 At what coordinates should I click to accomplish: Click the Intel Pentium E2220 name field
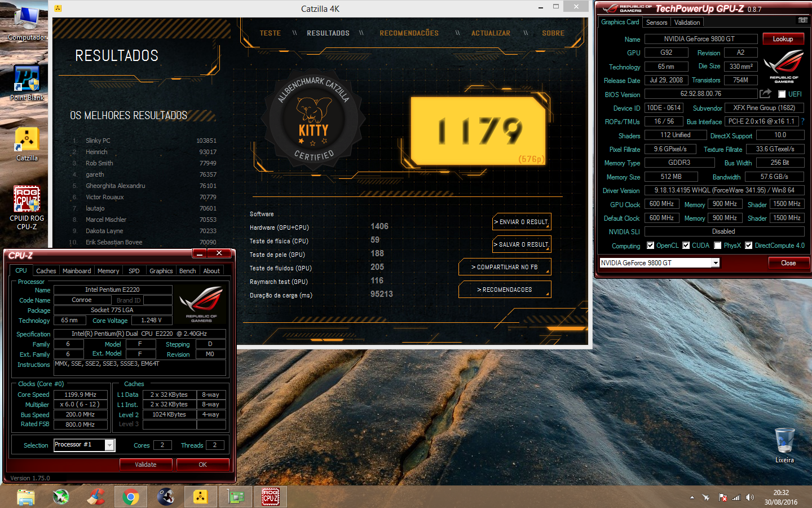113,290
